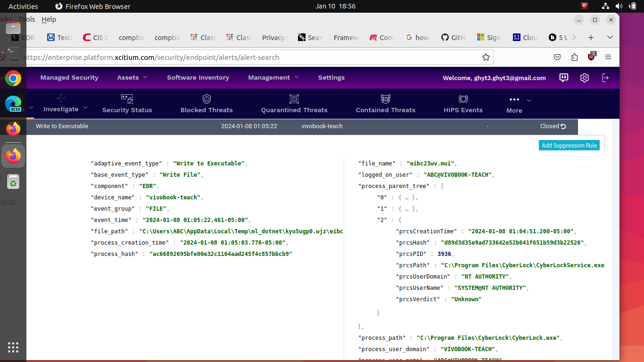Open the HIPS Events icon
The width and height of the screenshot is (644, 362).
click(x=463, y=99)
